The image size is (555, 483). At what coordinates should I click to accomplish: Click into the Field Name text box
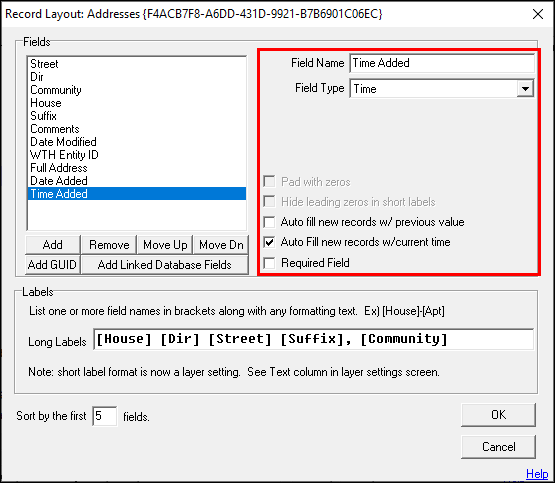(442, 63)
